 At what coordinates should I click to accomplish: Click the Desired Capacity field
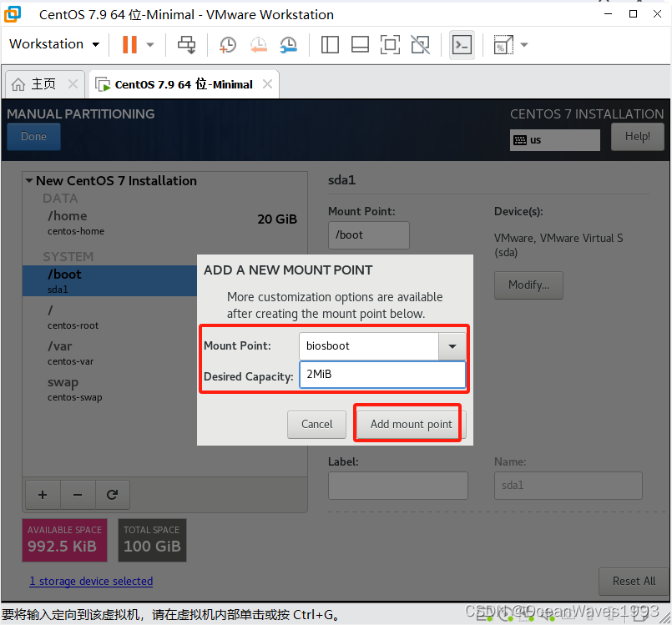pyautogui.click(x=382, y=375)
